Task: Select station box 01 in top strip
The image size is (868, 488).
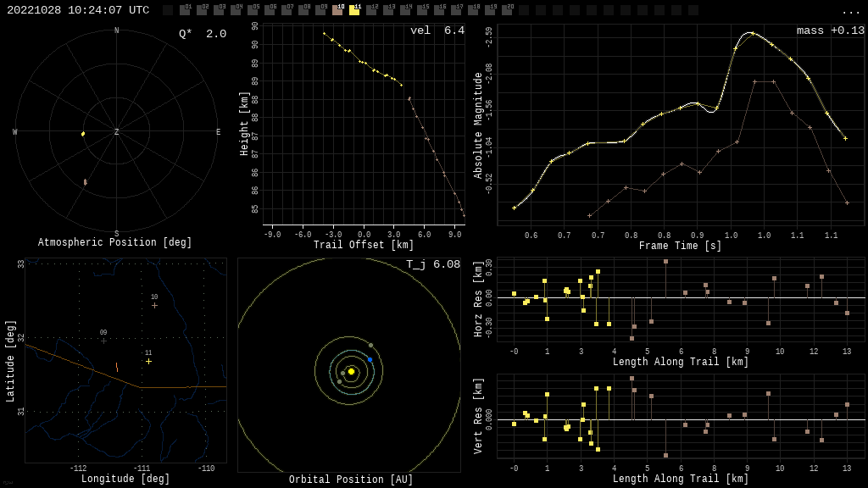Action: 185,10
